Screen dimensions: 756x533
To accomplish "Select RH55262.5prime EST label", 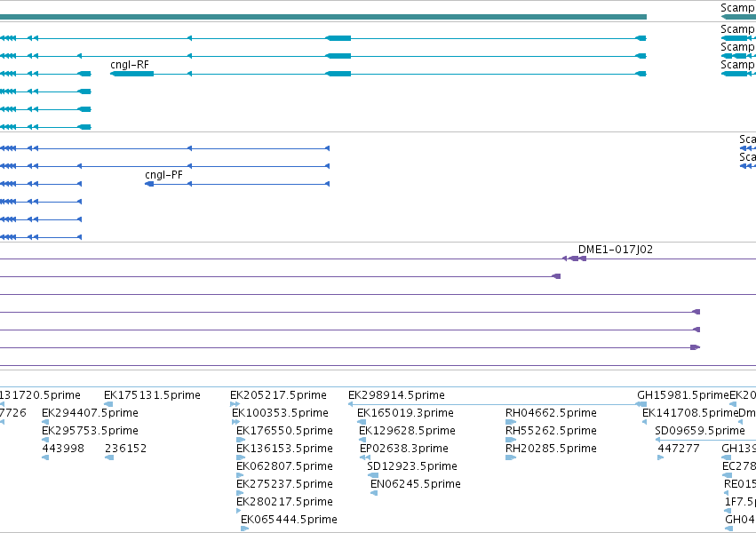I will click(551, 431).
